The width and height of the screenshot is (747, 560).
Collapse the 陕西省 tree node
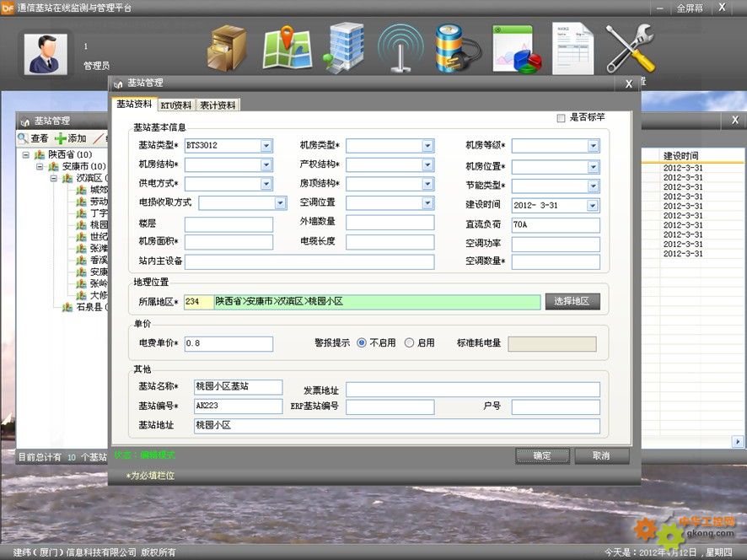pos(26,155)
